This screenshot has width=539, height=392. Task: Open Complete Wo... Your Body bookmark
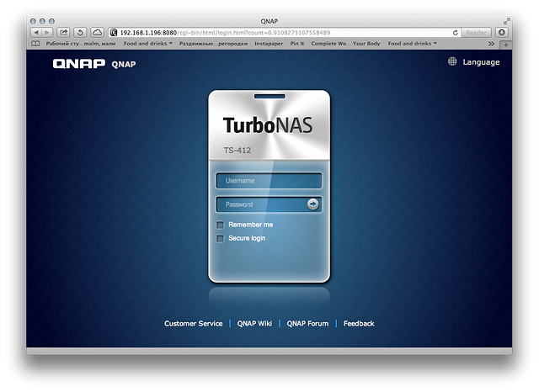point(345,44)
